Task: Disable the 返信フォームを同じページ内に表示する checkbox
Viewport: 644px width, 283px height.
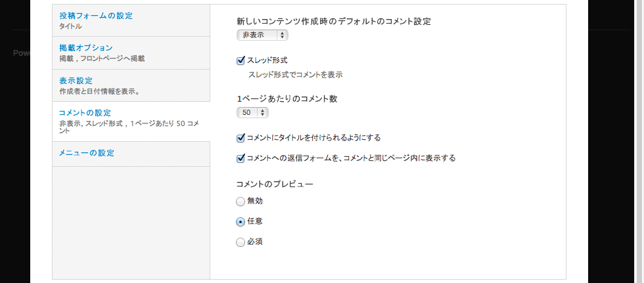Action: coord(241,158)
